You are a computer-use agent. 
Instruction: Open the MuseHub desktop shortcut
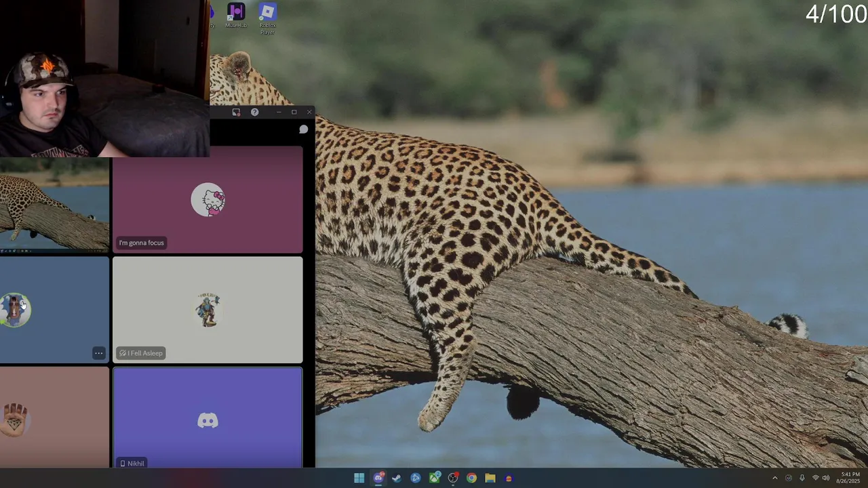point(236,16)
